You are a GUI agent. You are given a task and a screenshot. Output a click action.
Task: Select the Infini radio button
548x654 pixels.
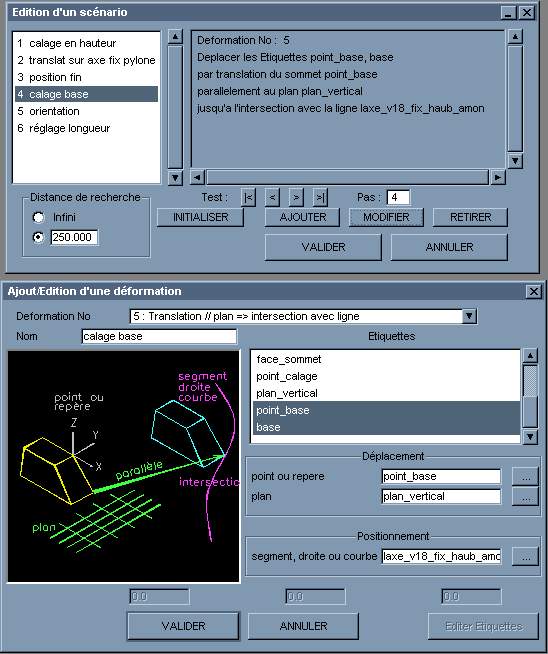pyautogui.click(x=38, y=217)
